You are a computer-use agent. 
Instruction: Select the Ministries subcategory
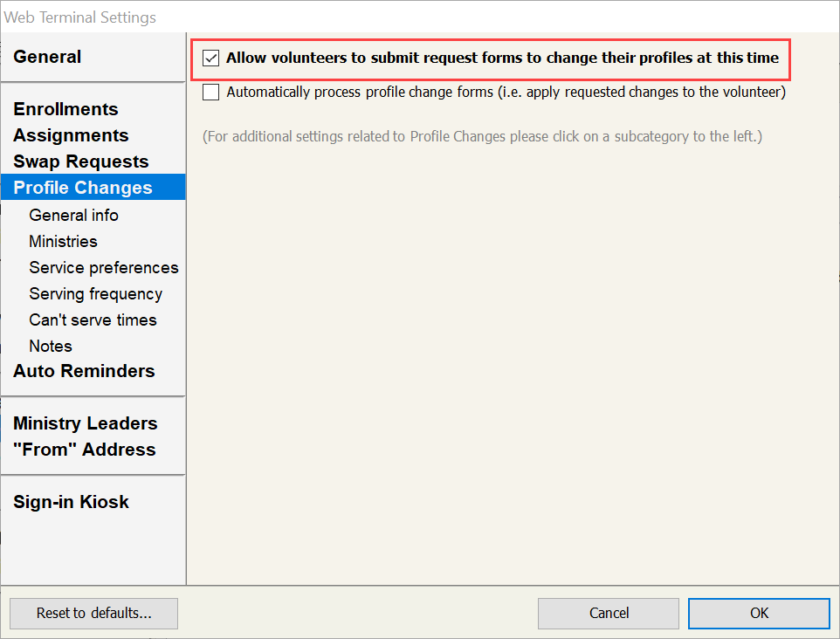pyautogui.click(x=63, y=241)
